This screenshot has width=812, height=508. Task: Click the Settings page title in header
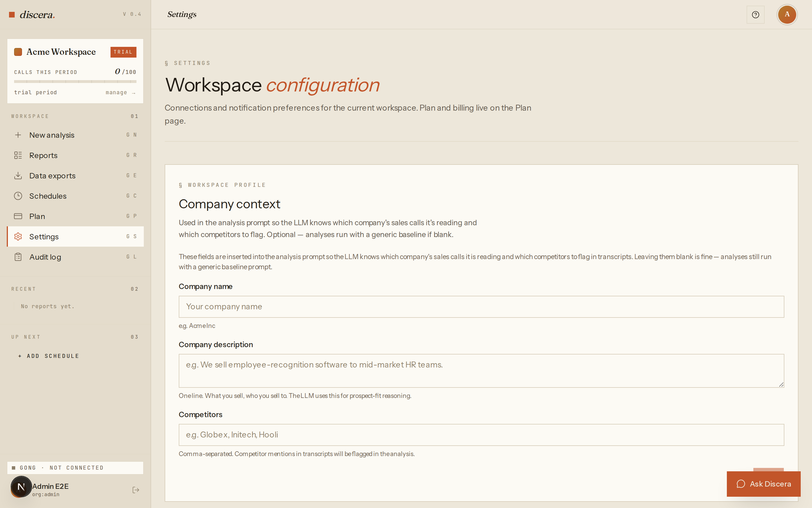click(x=182, y=14)
